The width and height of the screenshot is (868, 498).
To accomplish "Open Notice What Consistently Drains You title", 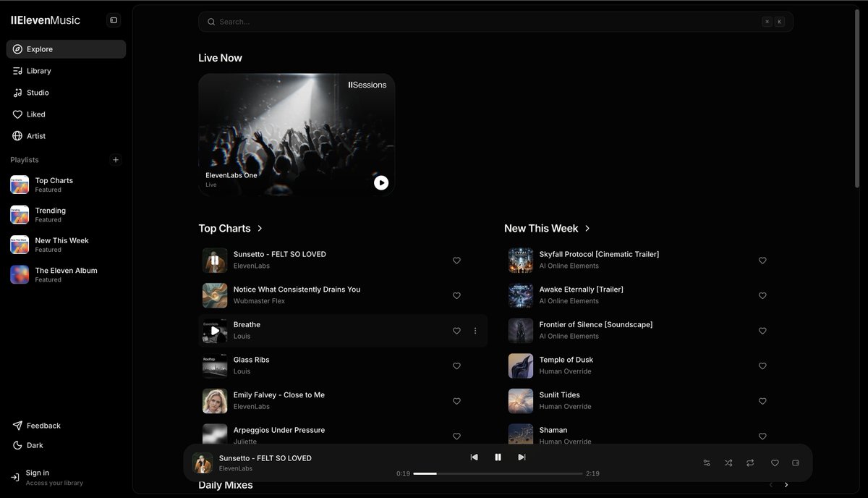I will tap(297, 290).
